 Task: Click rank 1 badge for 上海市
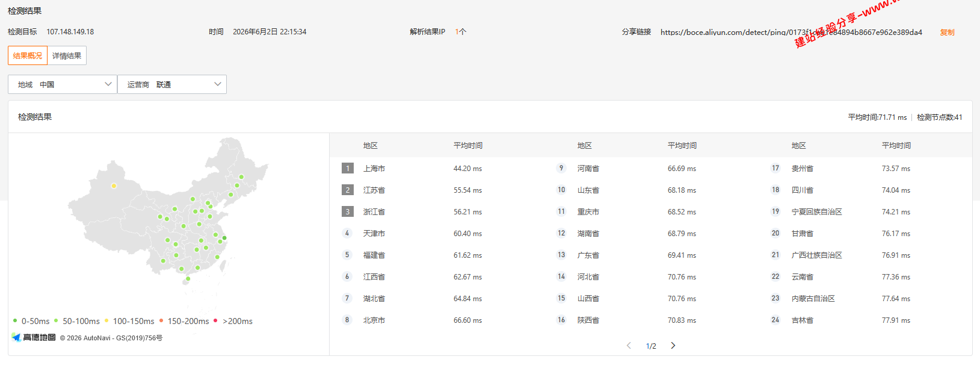click(x=347, y=168)
